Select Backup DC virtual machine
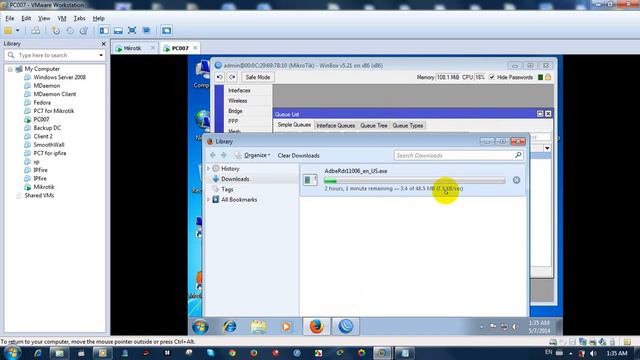 (47, 128)
